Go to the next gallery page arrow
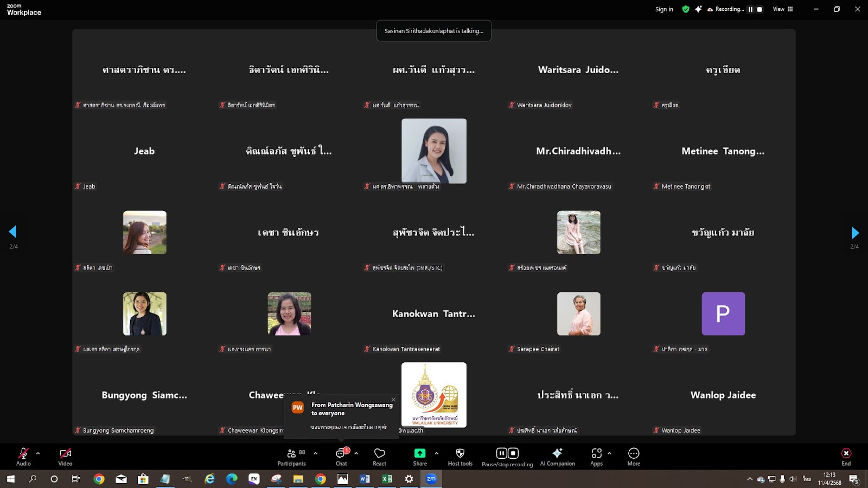 tap(855, 233)
